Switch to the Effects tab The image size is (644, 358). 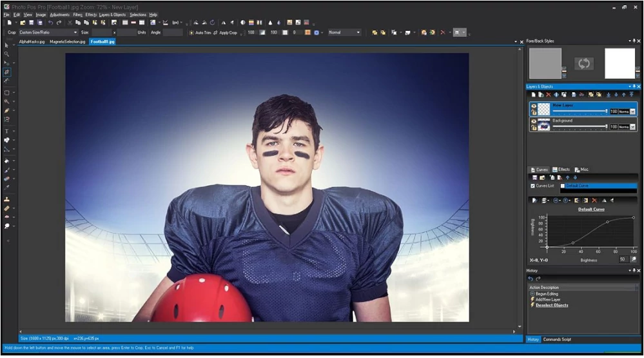point(561,170)
